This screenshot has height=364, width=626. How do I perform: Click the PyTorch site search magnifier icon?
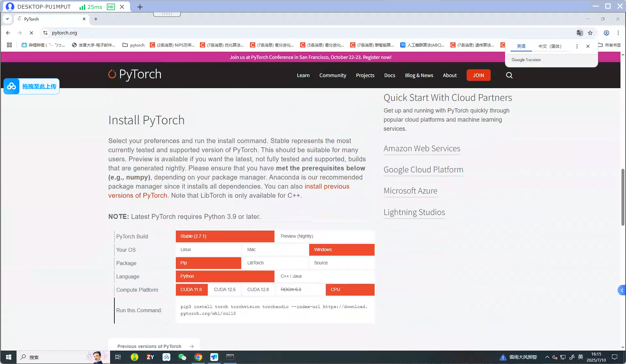coord(509,75)
